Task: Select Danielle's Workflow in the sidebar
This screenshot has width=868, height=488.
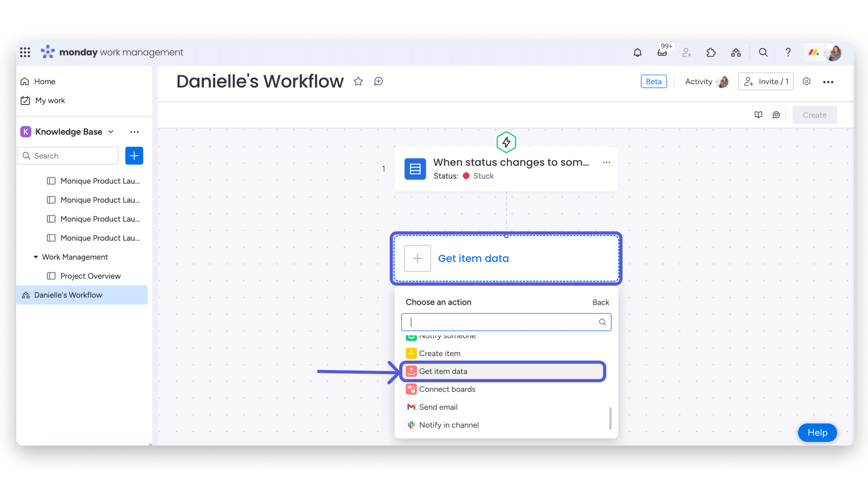Action: [82, 295]
